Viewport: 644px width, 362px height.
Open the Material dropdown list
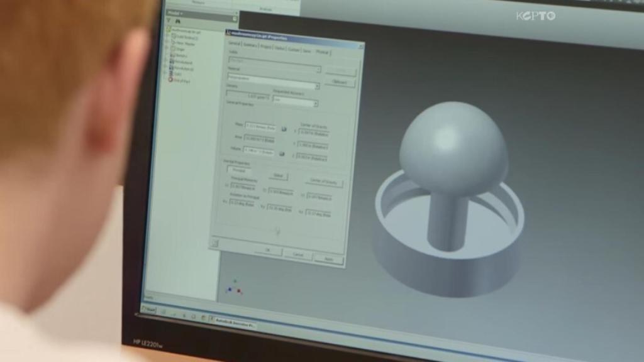[x=316, y=86]
